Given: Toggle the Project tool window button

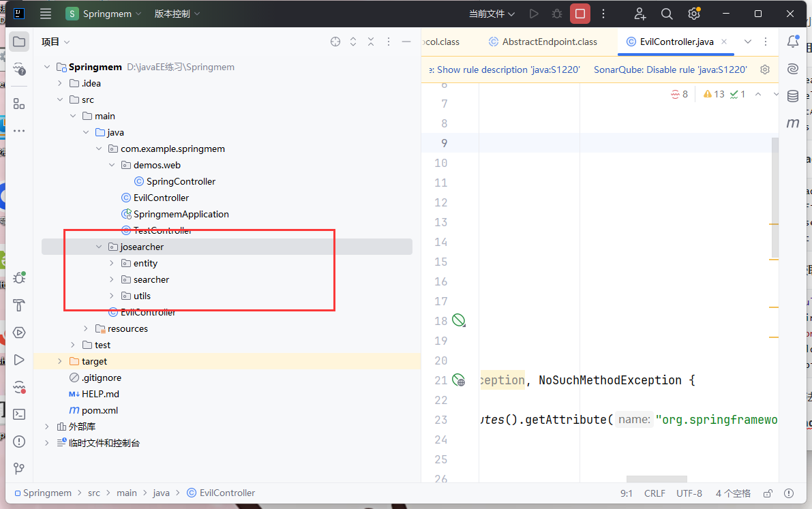Looking at the screenshot, I should (x=19, y=42).
